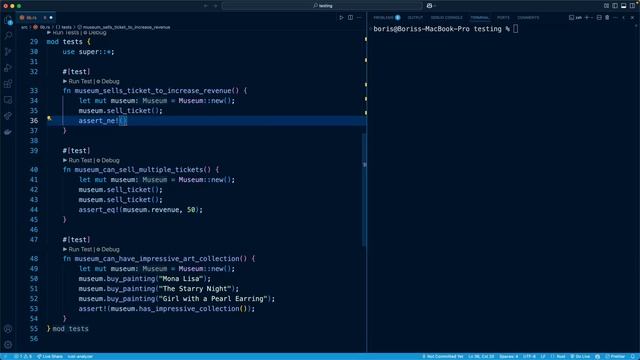Select the Terminal tab

pyautogui.click(x=480, y=18)
